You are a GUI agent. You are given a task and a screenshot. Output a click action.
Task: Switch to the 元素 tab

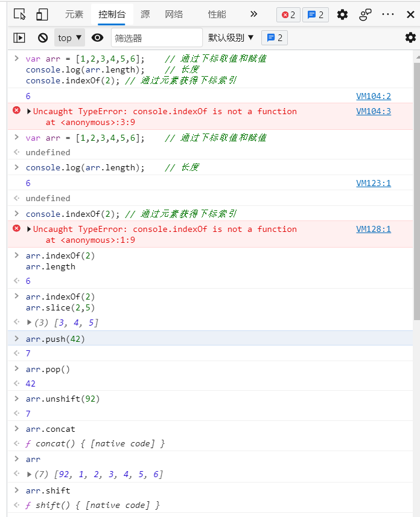74,14
